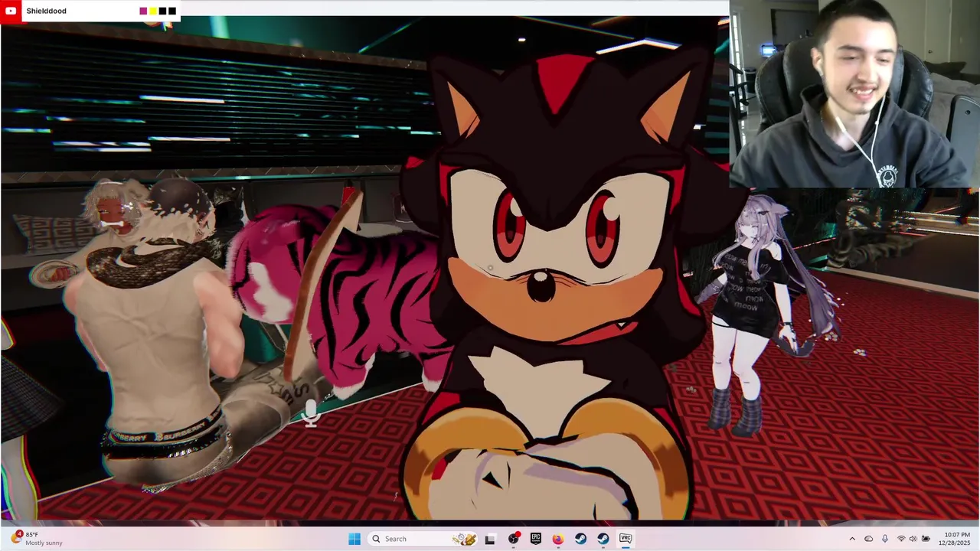
Task: Open the second Steam taskbar icon next to VRC
Action: point(603,539)
